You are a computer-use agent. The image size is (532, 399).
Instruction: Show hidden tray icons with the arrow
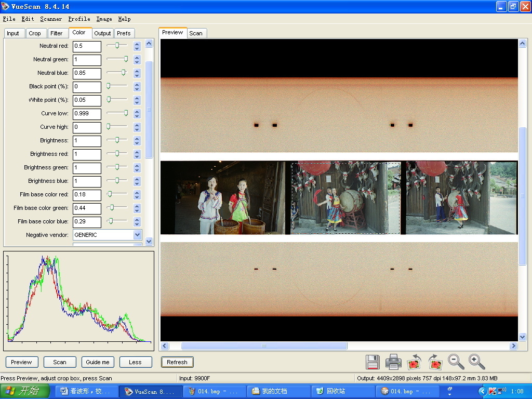pyautogui.click(x=482, y=391)
